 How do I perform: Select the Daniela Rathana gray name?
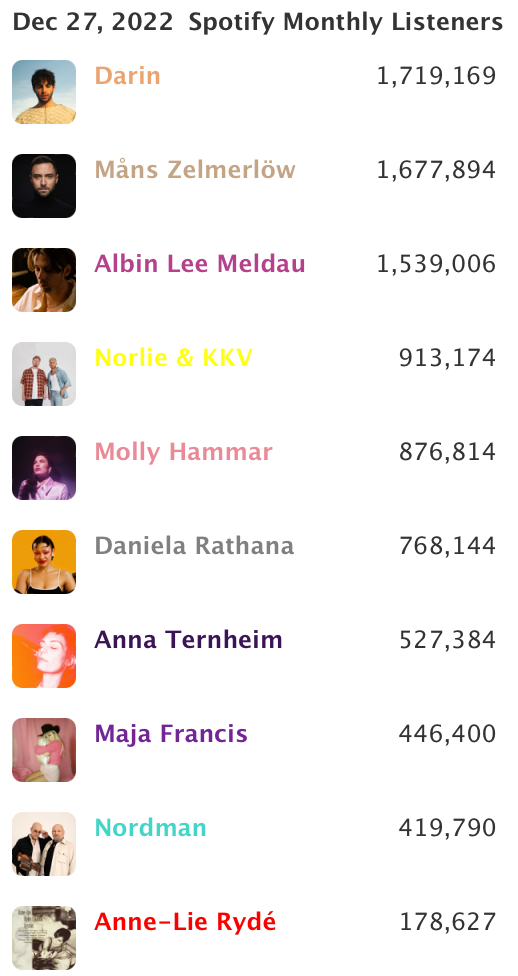(x=194, y=546)
